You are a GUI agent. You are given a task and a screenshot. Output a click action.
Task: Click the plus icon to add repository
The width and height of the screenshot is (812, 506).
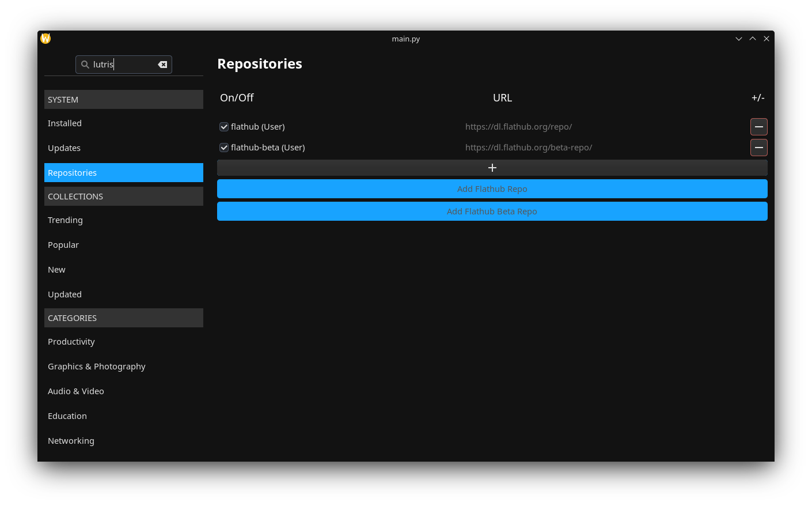[492, 168]
